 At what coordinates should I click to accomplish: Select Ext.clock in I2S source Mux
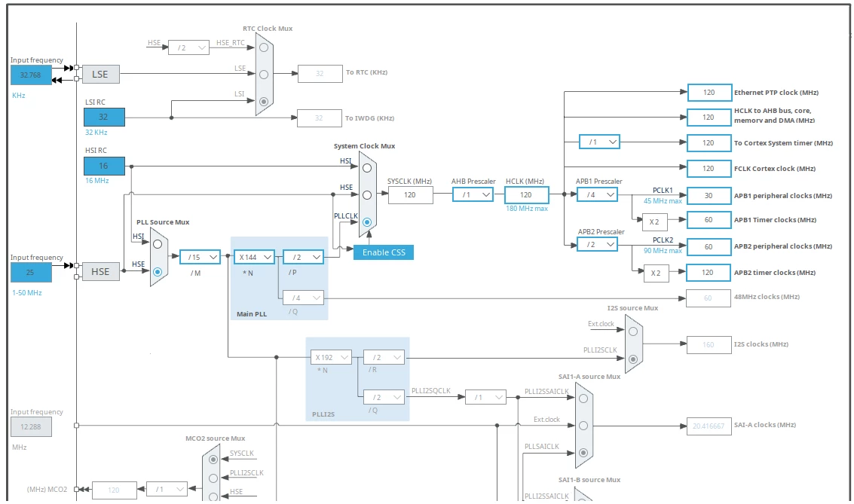(x=633, y=331)
